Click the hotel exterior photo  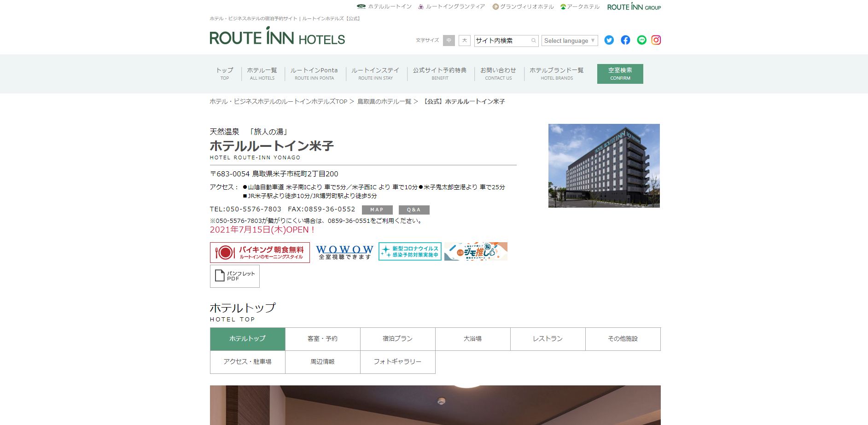coord(604,166)
